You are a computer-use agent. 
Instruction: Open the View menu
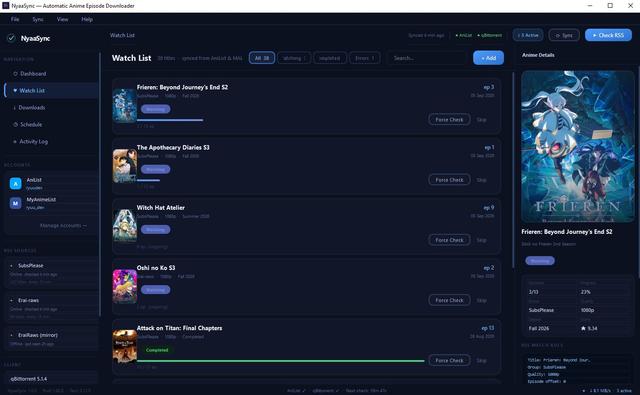62,19
